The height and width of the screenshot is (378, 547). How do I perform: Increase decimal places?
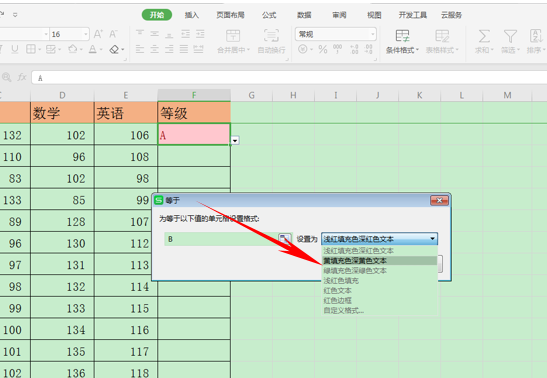coord(354,49)
